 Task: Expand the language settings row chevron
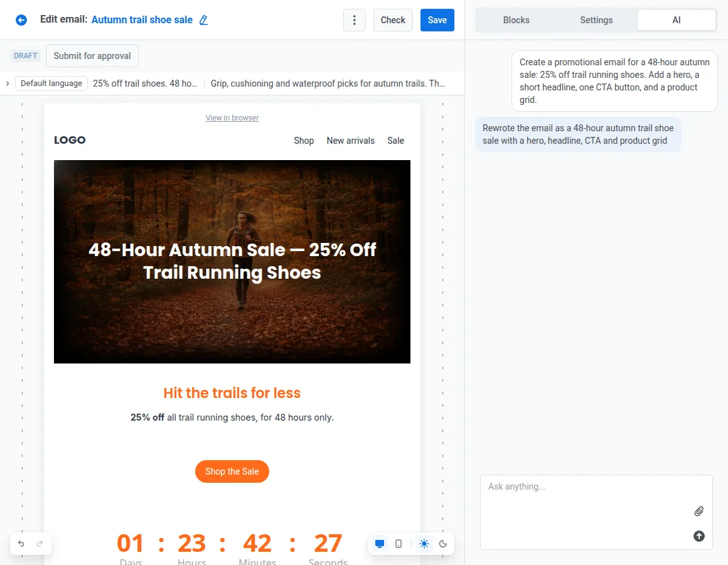coord(8,83)
